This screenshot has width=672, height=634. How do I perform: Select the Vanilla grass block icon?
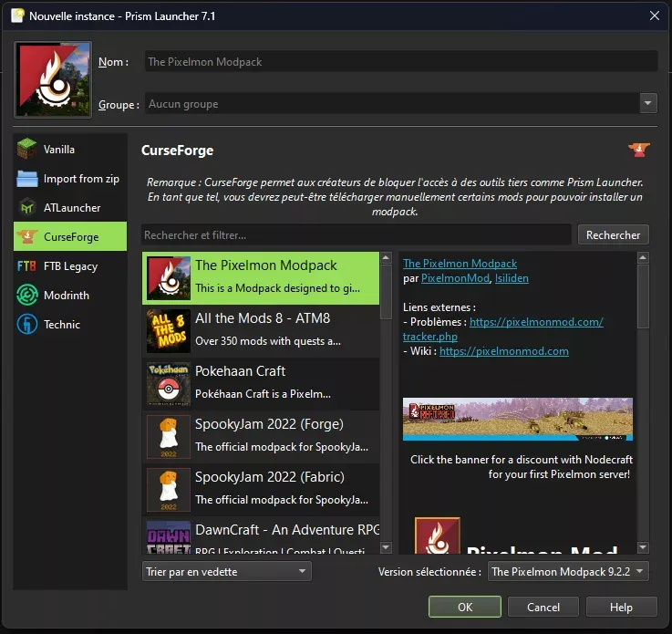[x=26, y=149]
